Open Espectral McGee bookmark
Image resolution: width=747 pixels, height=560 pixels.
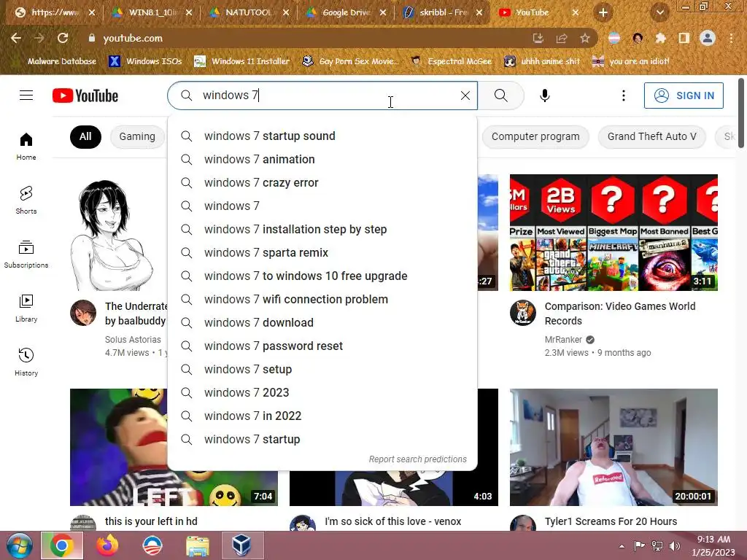coord(451,61)
